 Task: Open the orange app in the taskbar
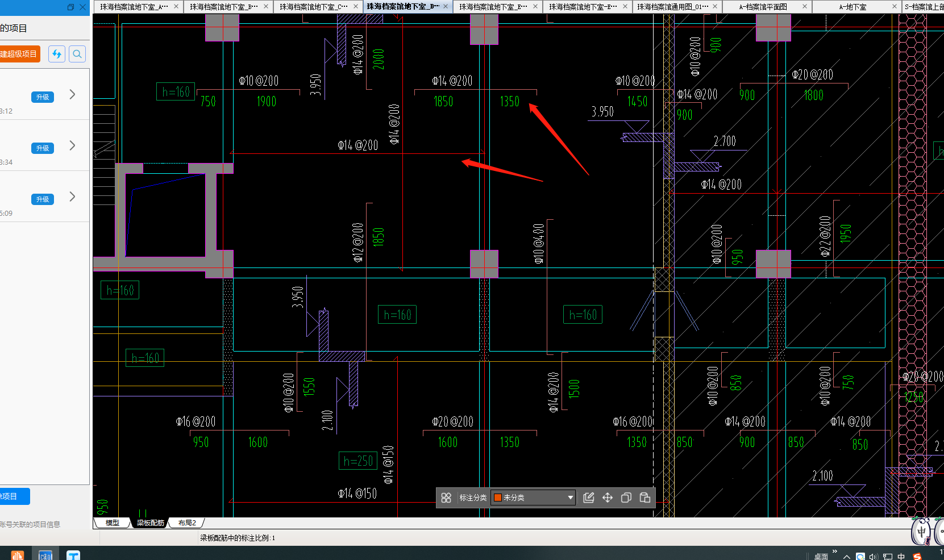[17, 555]
